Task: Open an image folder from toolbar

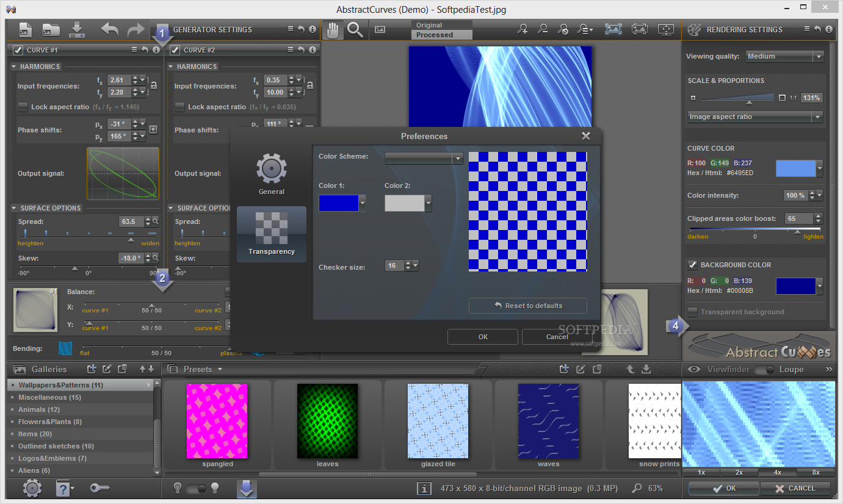Action: pyautogui.click(x=51, y=29)
